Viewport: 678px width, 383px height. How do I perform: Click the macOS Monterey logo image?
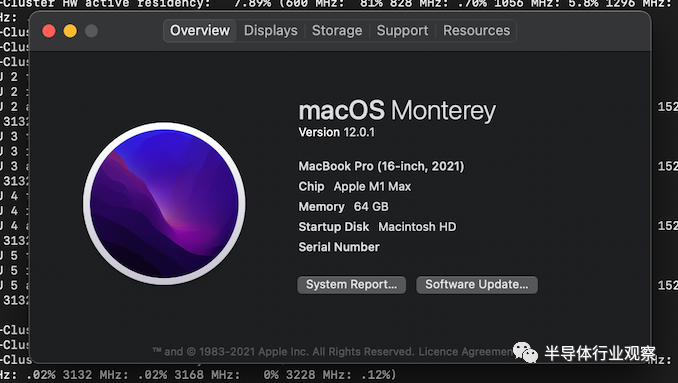coord(164,203)
